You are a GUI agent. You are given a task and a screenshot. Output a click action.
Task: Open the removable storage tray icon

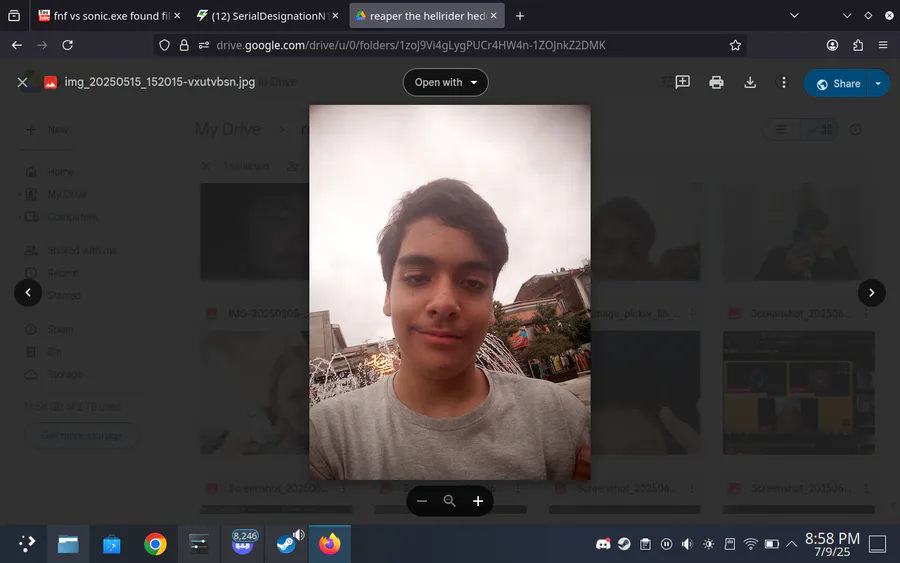(x=730, y=544)
